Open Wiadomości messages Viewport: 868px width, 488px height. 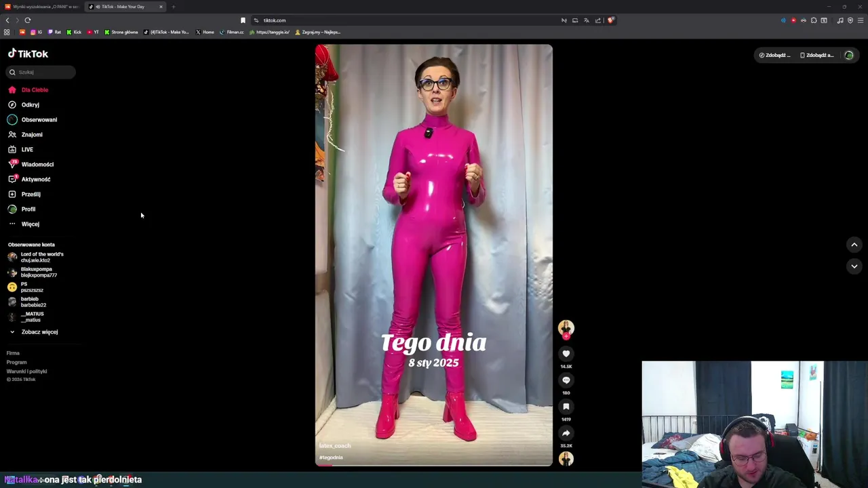31,165
